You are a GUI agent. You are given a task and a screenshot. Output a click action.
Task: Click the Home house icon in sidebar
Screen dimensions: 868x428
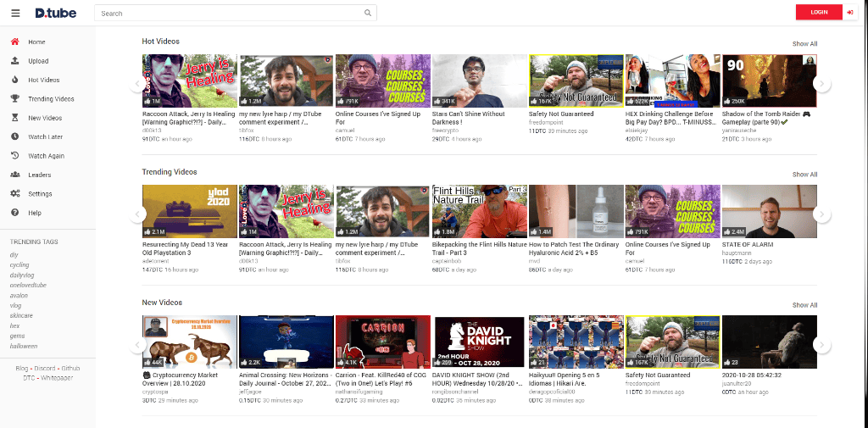[15, 42]
